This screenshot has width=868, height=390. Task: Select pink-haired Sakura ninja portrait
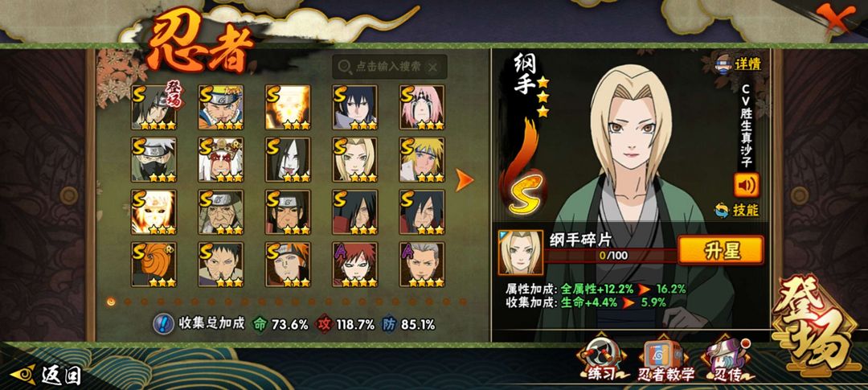click(422, 107)
